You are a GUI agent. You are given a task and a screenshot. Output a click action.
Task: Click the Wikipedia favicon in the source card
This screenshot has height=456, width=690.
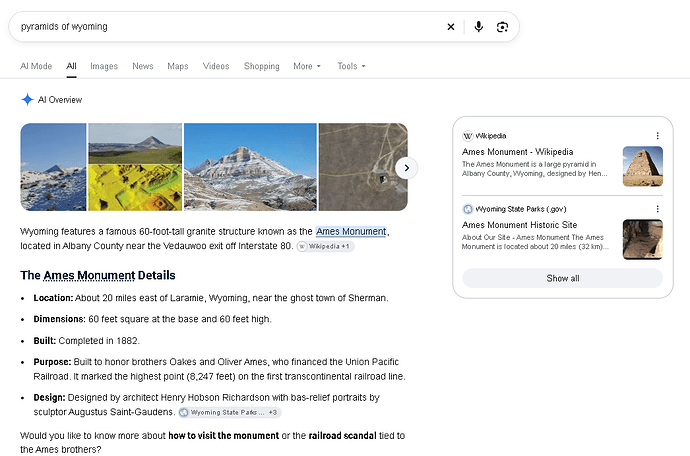point(467,136)
